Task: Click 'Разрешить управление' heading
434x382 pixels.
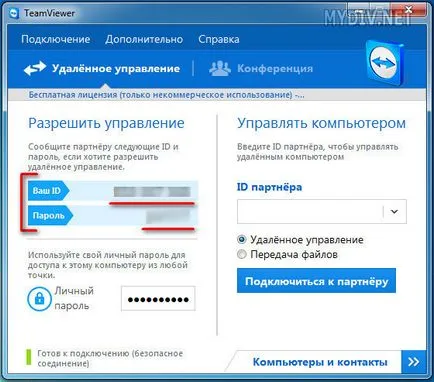Action: pyautogui.click(x=106, y=123)
